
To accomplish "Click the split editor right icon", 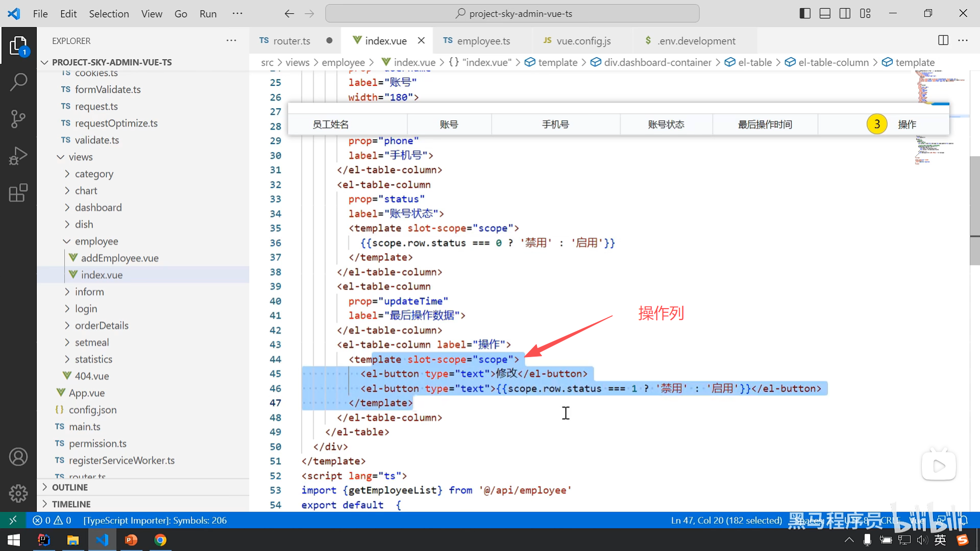I will 943,40.
